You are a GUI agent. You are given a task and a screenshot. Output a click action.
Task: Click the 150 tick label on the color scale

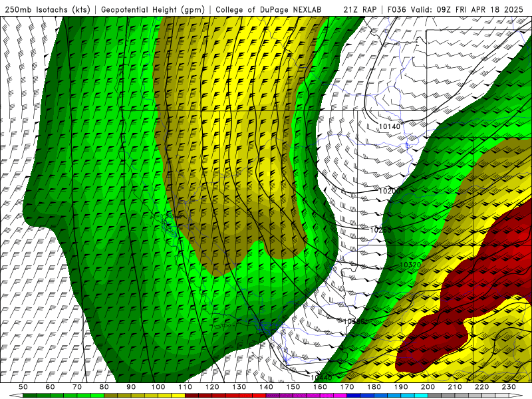[293, 387]
